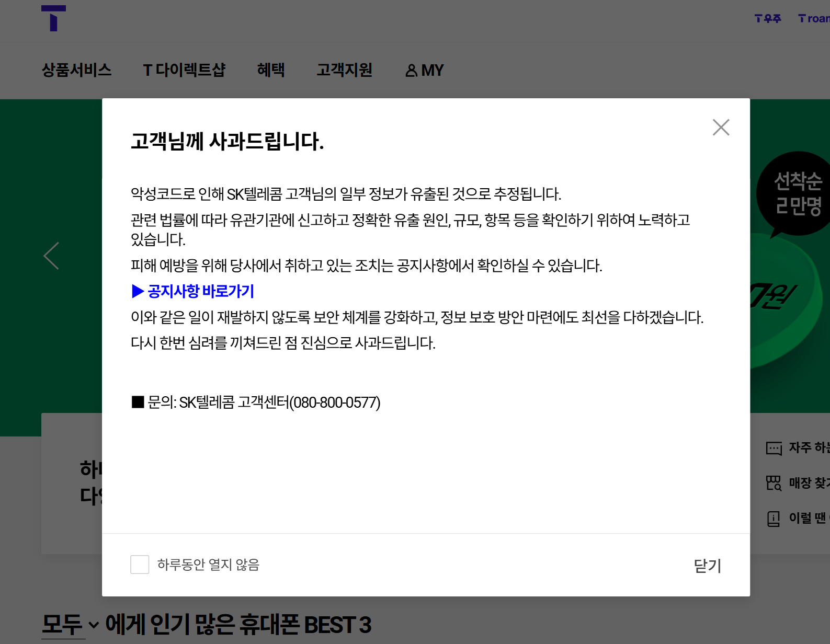Click the previous banner arrow
Screen dimensions: 830x644
click(x=51, y=256)
